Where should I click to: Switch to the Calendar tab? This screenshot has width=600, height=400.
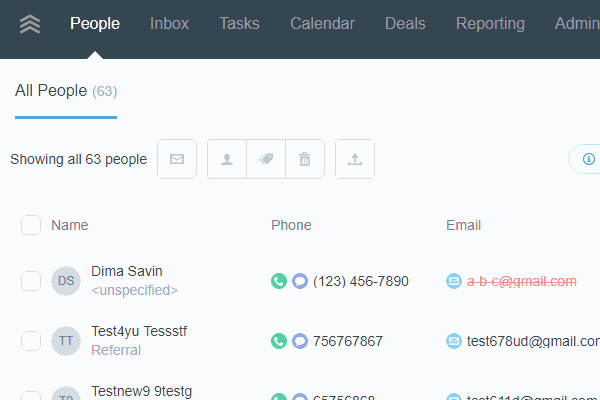322,24
